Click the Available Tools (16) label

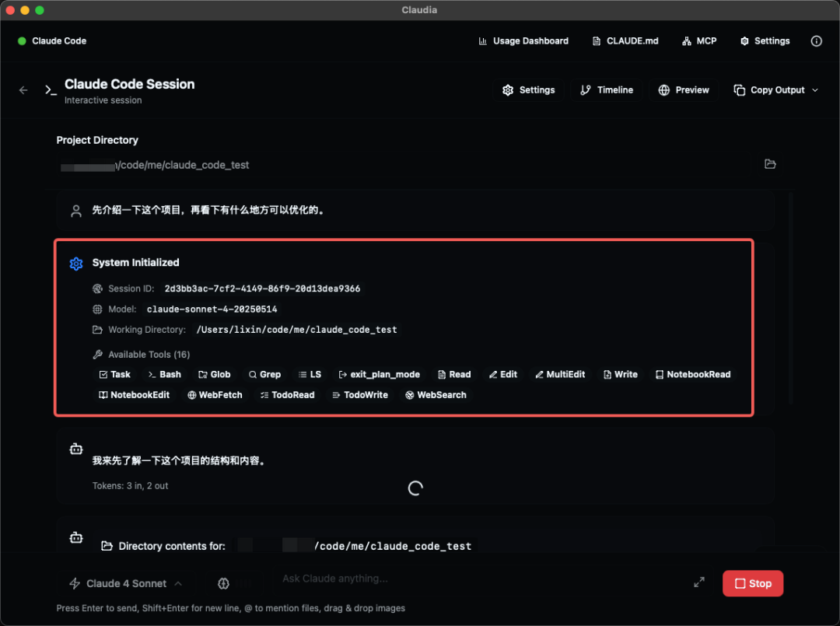[x=149, y=355]
